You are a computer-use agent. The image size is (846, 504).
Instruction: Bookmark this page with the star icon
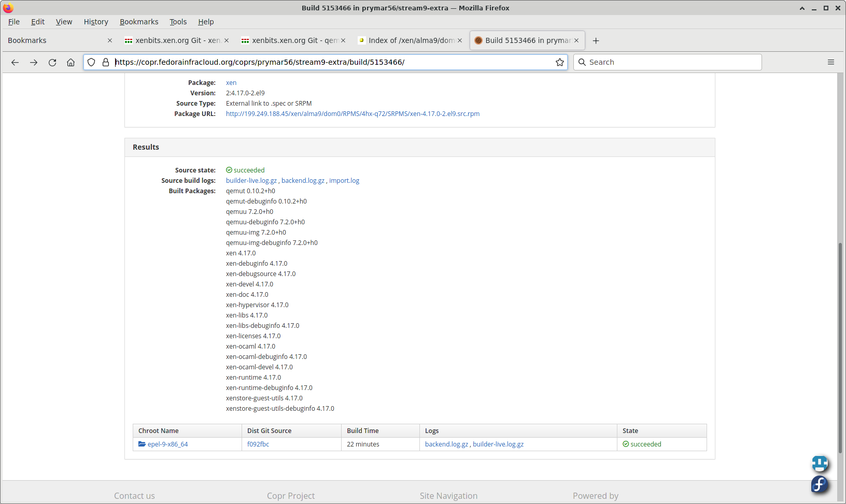click(x=560, y=62)
